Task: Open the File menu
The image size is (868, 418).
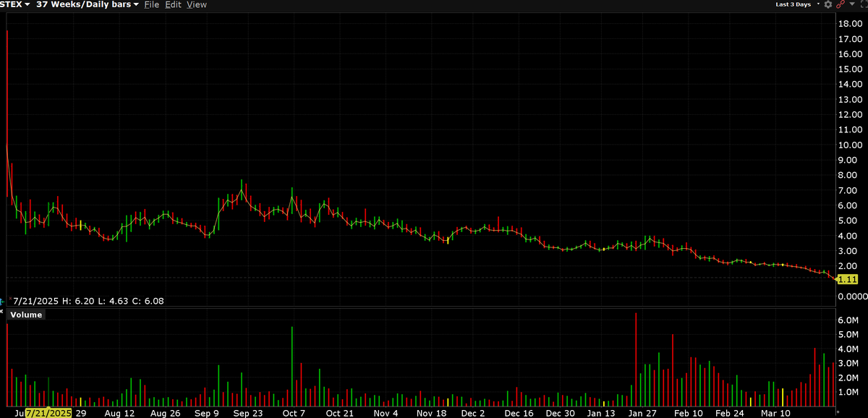Action: coord(151,4)
